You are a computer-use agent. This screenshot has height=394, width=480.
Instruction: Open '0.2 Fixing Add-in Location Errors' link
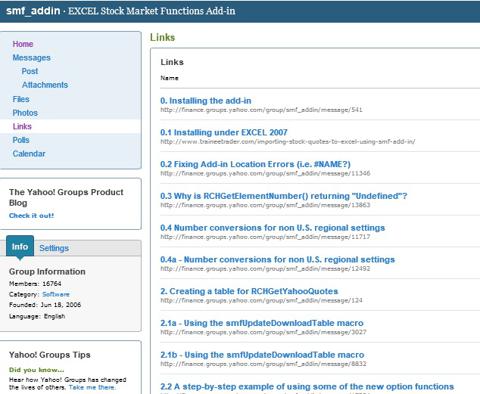[255, 164]
